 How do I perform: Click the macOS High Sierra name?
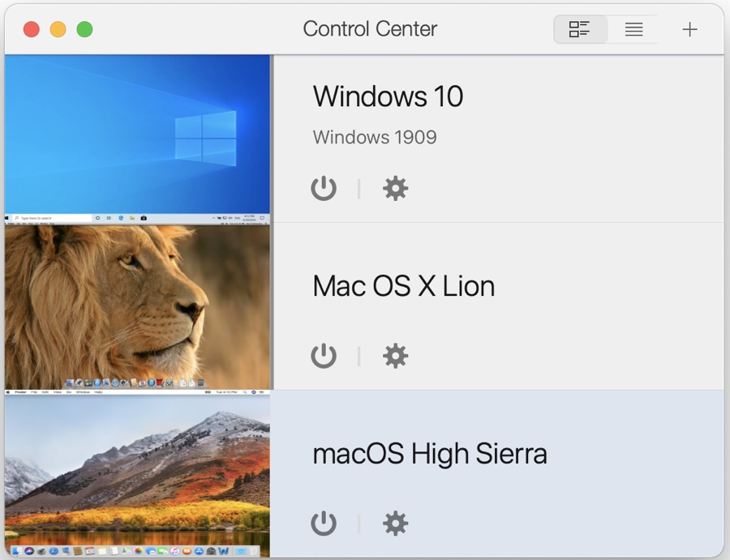coord(430,454)
